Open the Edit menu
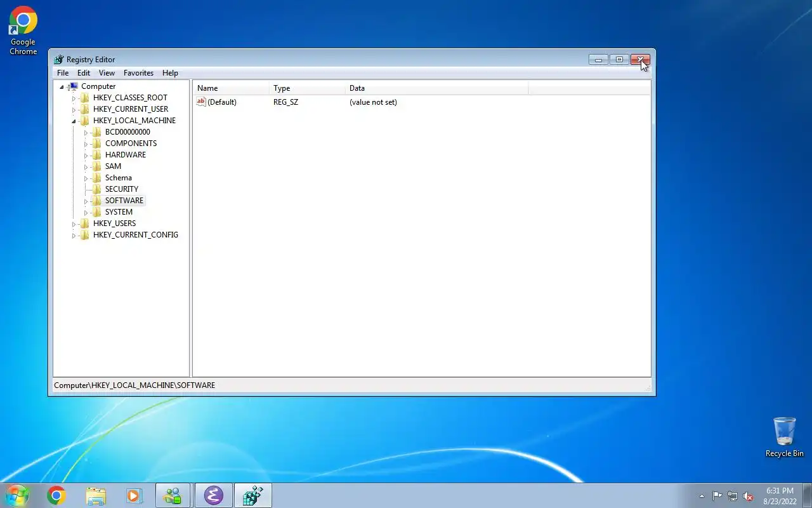The width and height of the screenshot is (812, 508). (x=84, y=73)
